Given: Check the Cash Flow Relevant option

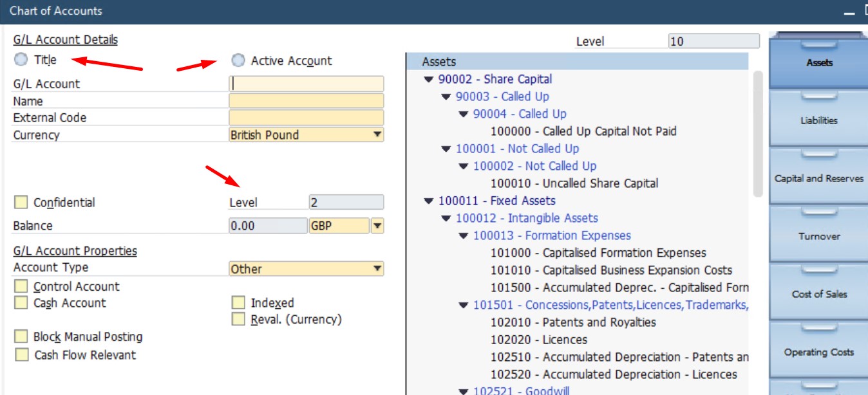Looking at the screenshot, I should [21, 354].
